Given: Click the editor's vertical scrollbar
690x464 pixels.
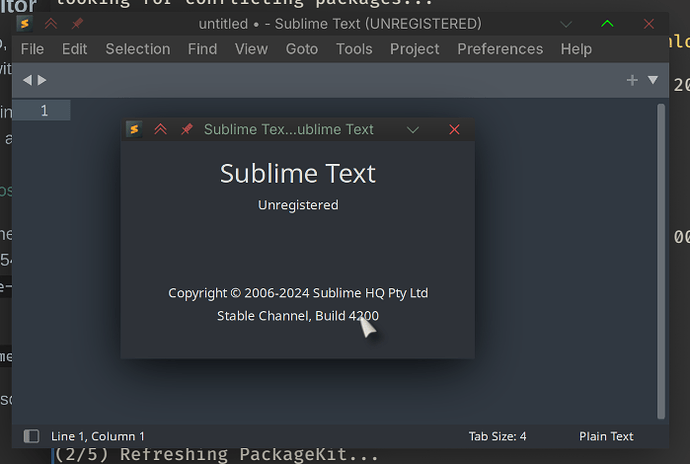Looking at the screenshot, I should click(x=660, y=260).
